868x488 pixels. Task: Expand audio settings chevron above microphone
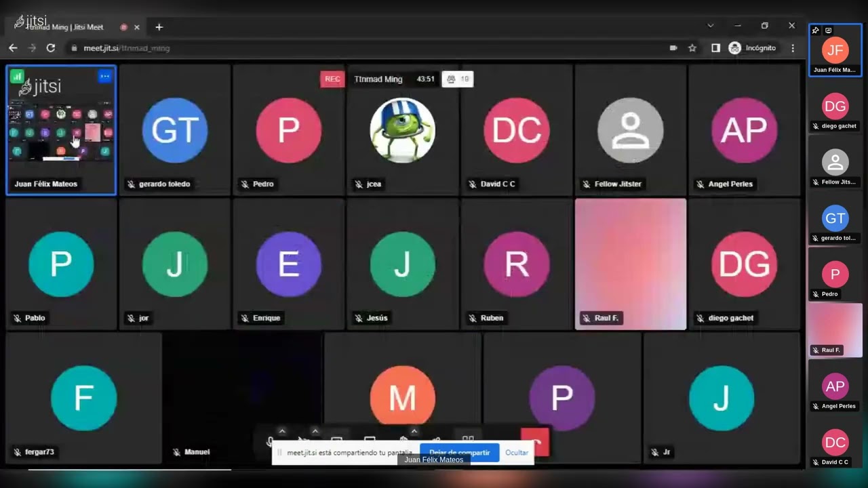pyautogui.click(x=282, y=431)
